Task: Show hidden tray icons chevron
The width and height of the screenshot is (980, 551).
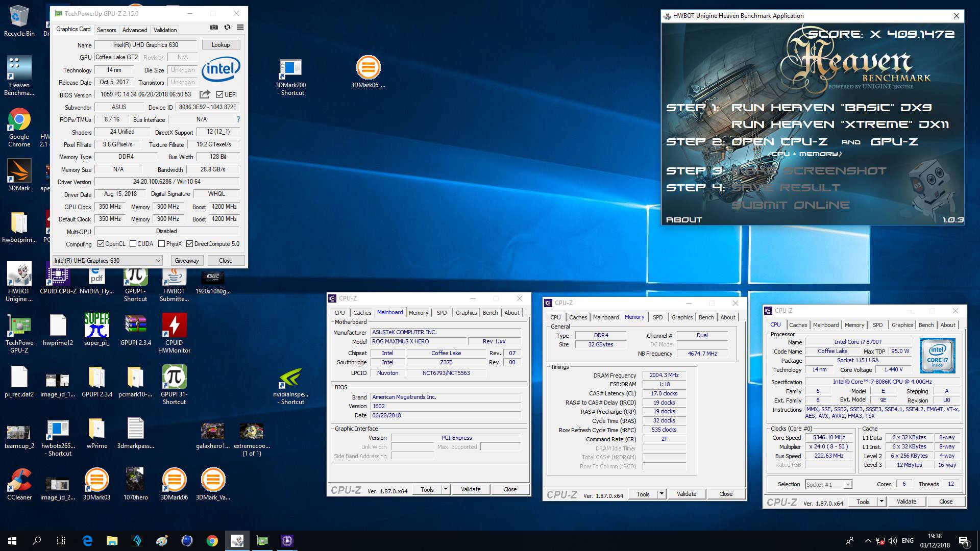Action: click(x=868, y=541)
